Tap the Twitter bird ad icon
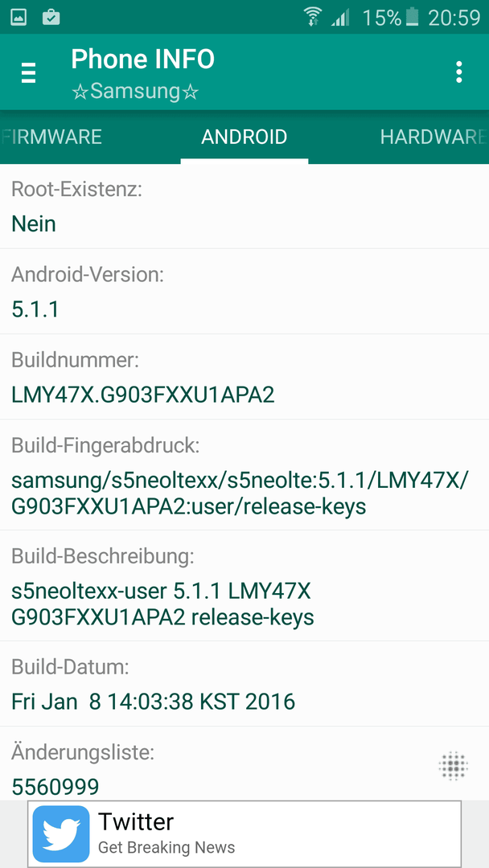This screenshot has width=489, height=868. point(61,833)
